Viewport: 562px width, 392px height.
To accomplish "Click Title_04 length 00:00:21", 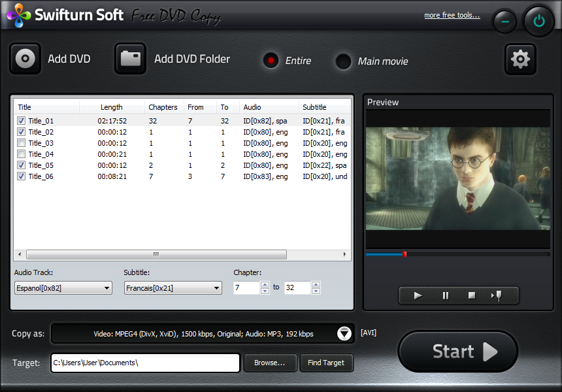I will (112, 154).
